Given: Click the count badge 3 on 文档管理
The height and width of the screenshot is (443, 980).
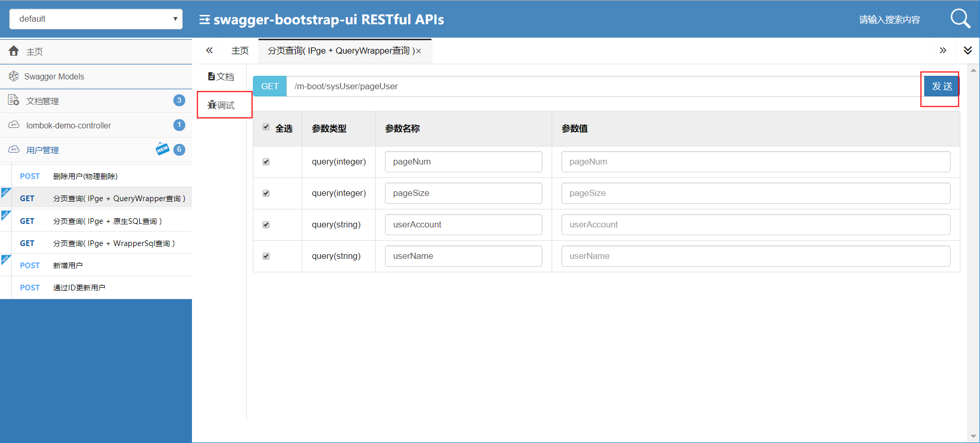Looking at the screenshot, I should (x=179, y=100).
